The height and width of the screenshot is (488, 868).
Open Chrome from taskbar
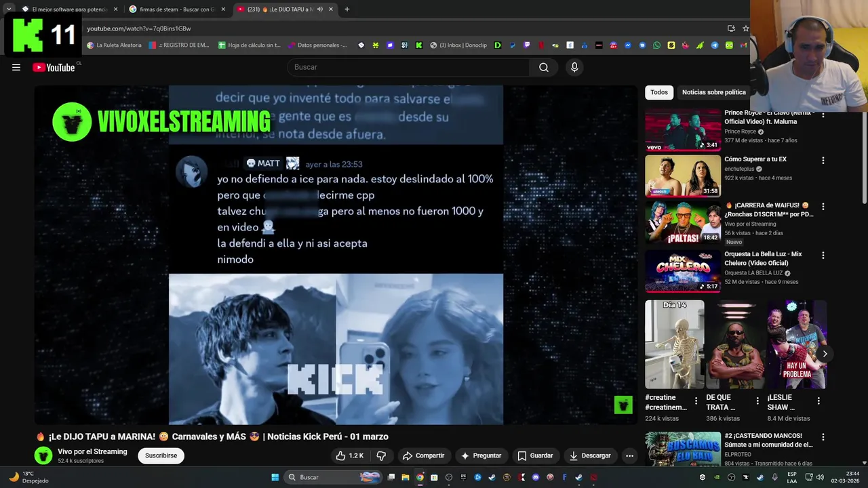(x=420, y=477)
